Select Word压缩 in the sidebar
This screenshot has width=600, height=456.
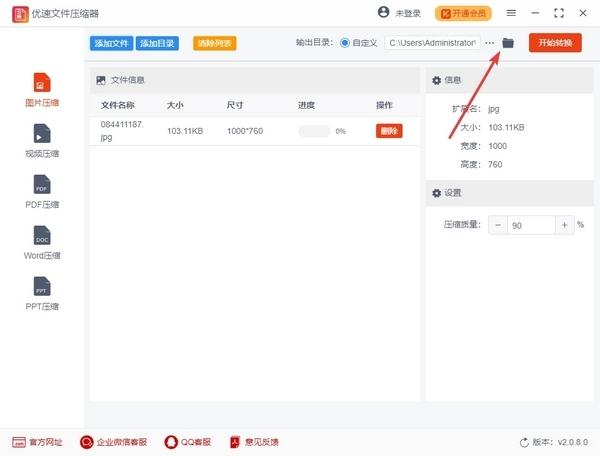pos(42,243)
